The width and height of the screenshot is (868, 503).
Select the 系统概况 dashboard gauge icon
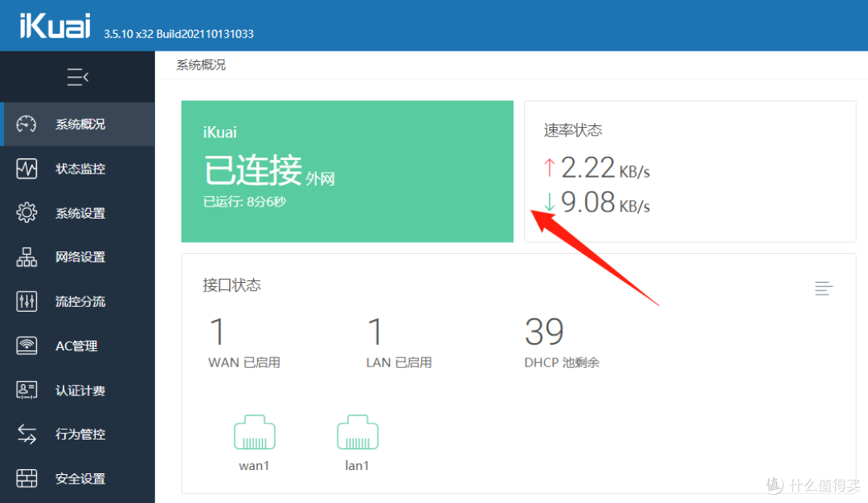[27, 124]
